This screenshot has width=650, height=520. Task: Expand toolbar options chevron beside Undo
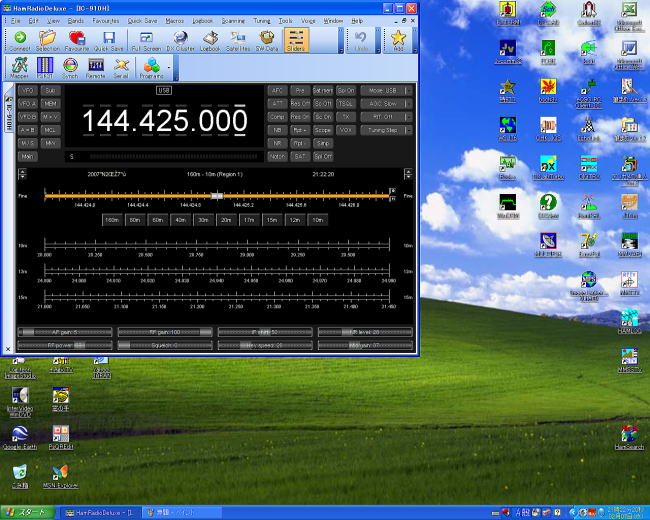point(378,41)
